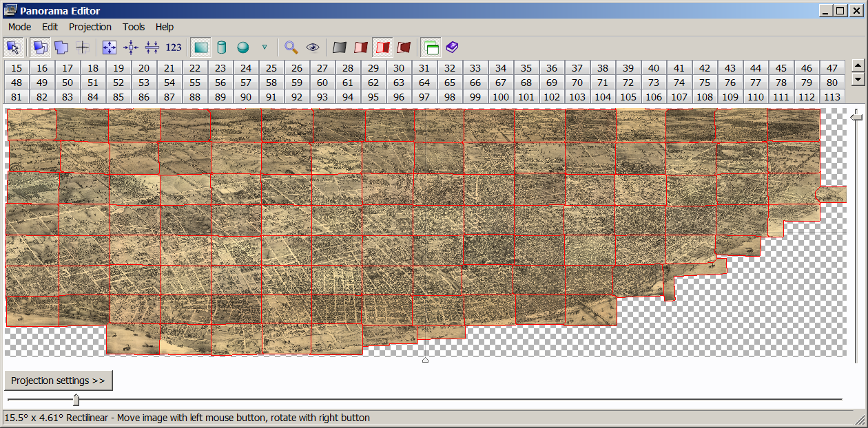This screenshot has height=428, width=868.
Task: Toggle the green window layout button
Action: pos(431,47)
